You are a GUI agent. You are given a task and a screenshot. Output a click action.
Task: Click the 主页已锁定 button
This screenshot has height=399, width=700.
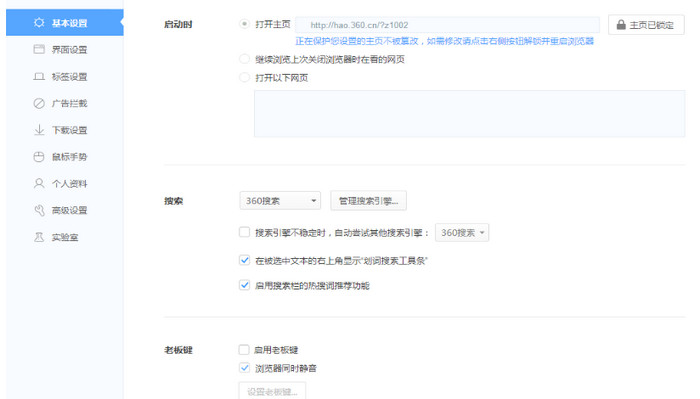(646, 25)
